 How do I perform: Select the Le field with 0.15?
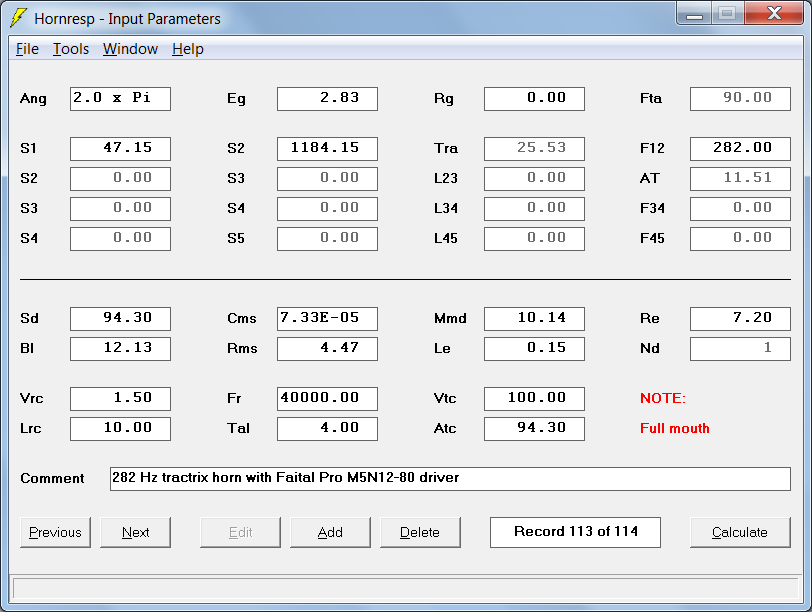[x=534, y=349]
